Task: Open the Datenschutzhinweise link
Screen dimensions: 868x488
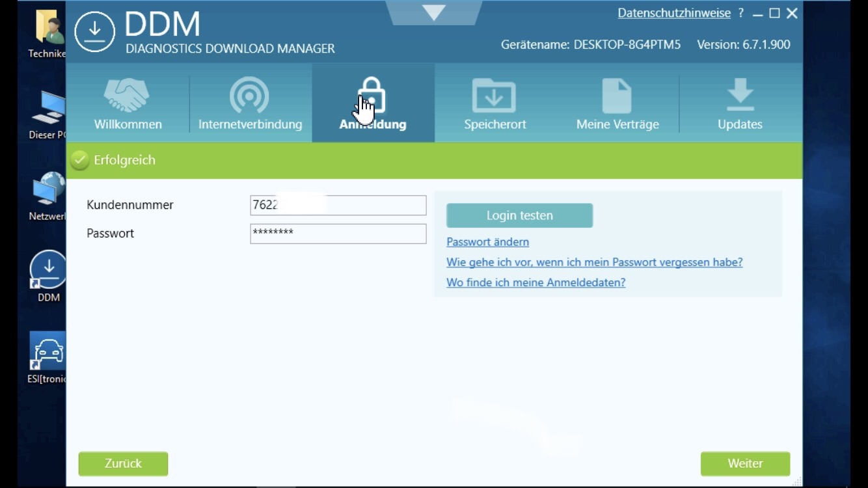Action: tap(674, 13)
